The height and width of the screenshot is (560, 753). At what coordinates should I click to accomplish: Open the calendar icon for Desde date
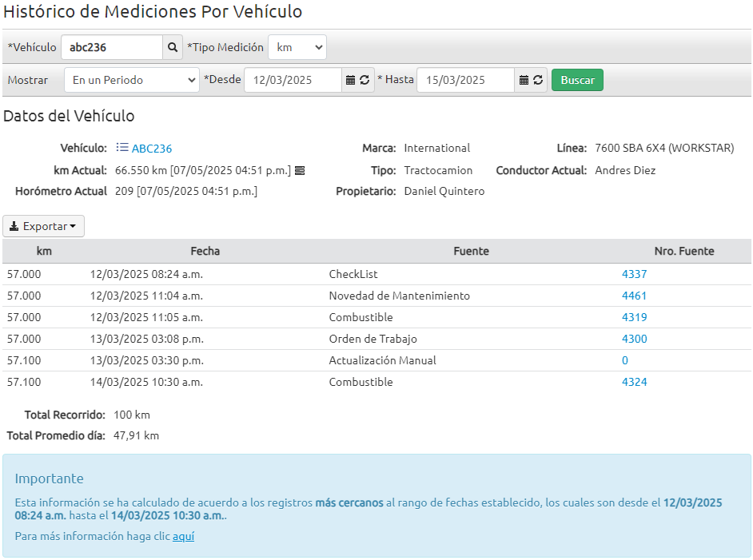(x=350, y=80)
